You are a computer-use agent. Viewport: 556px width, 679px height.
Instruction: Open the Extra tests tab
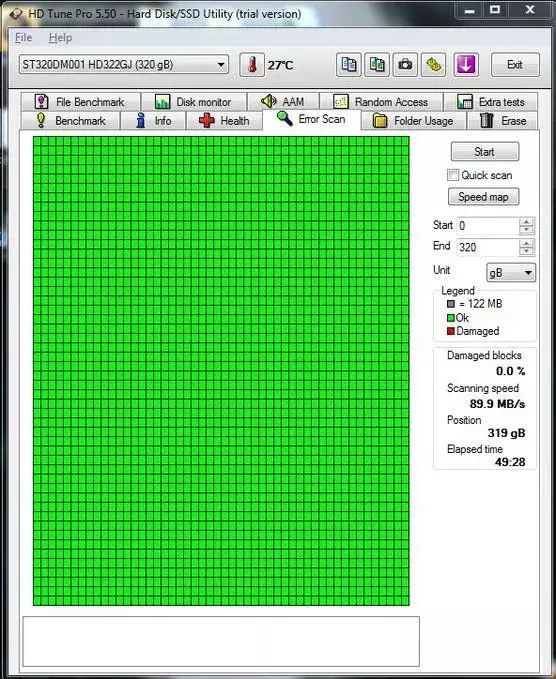(491, 102)
